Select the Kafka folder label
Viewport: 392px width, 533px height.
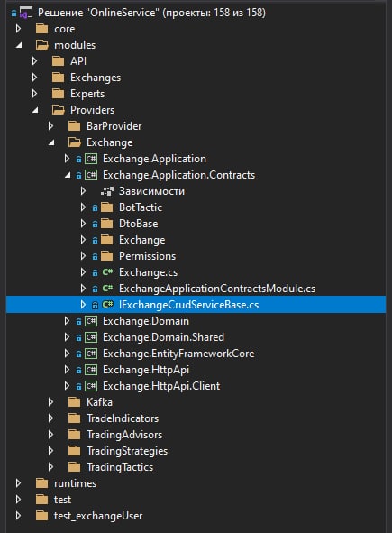coord(99,402)
